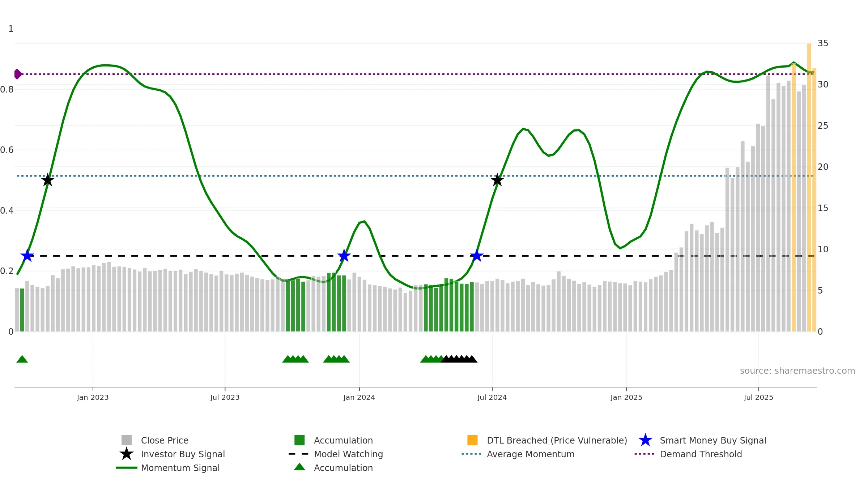
Task: Click the black star icon in the legend
Action: pyautogui.click(x=127, y=454)
